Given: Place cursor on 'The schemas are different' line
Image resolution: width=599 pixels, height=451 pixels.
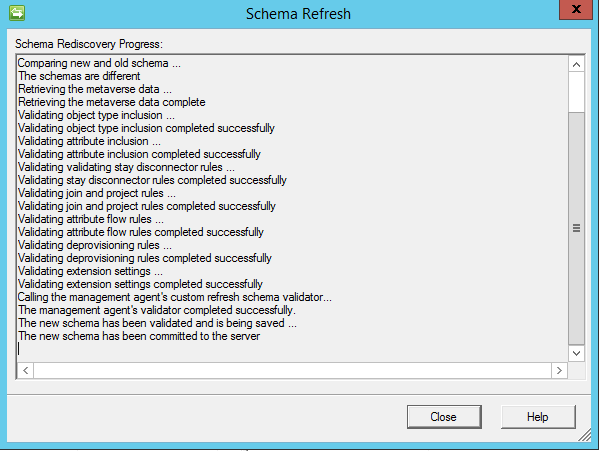Looking at the screenshot, I should point(79,76).
